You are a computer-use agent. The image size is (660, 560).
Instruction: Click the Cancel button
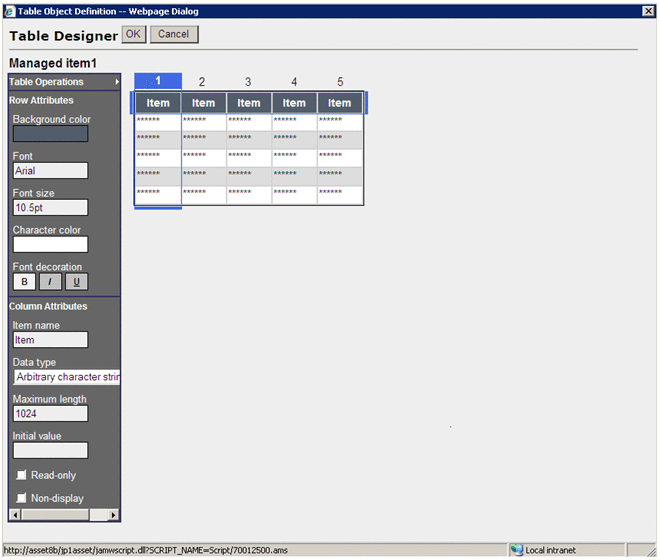coord(174,34)
